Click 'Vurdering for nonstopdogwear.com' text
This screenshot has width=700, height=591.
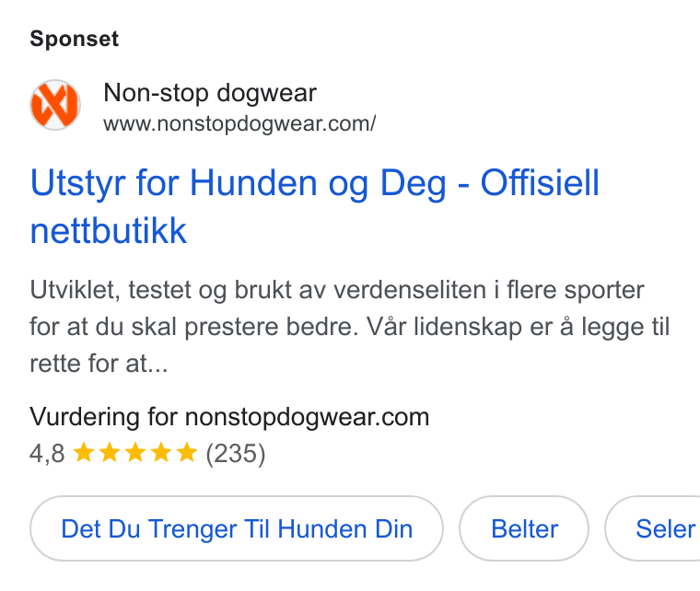229,417
